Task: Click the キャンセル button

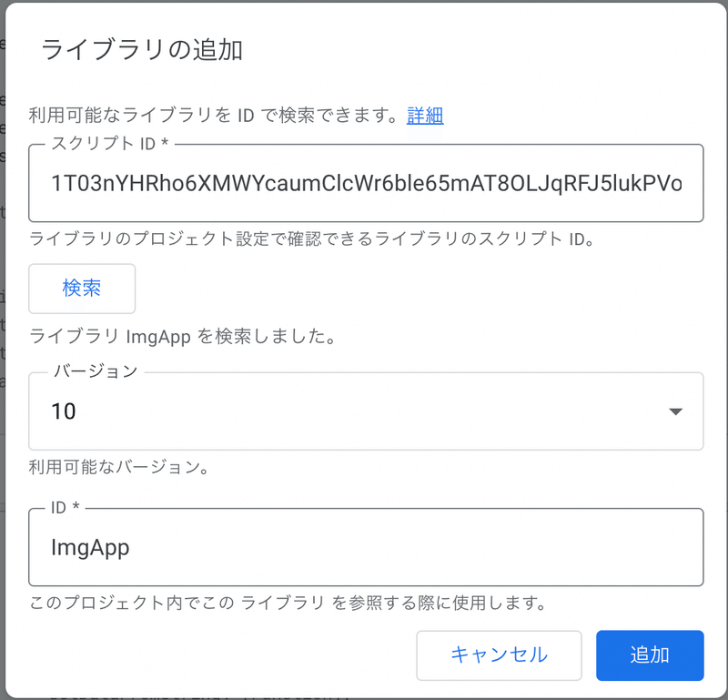Action: (499, 655)
